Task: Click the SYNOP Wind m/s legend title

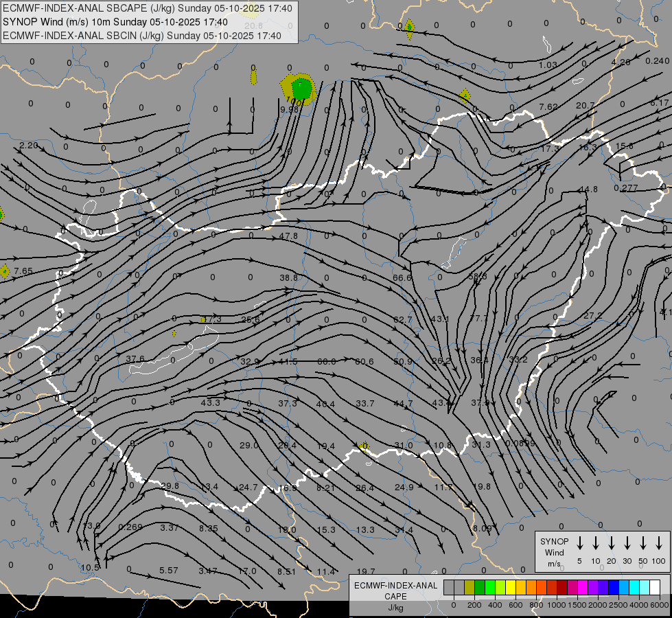Action: pyautogui.click(x=554, y=552)
